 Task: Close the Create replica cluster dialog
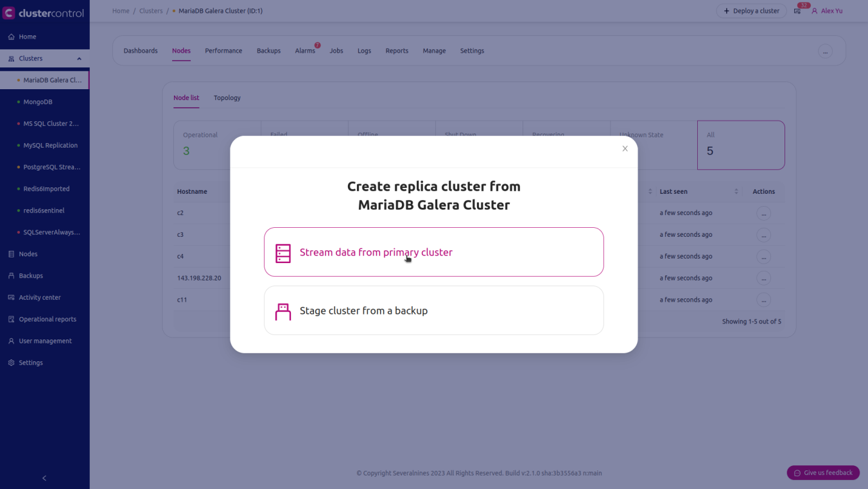pyautogui.click(x=625, y=149)
